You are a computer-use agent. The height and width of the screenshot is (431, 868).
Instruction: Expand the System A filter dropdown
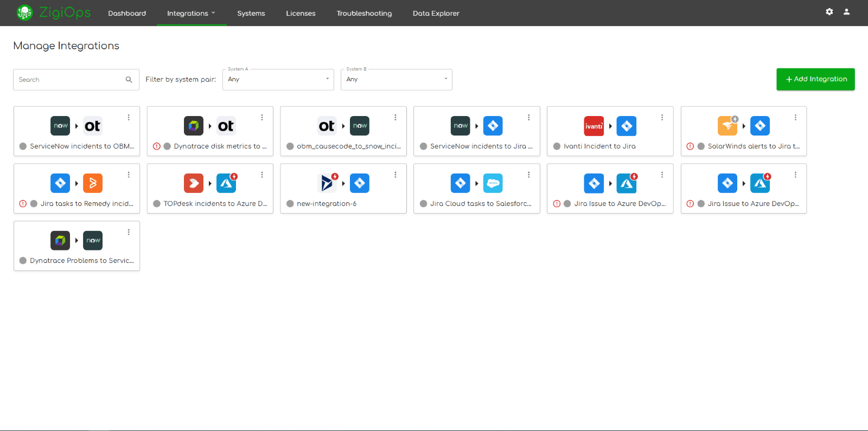(x=278, y=80)
